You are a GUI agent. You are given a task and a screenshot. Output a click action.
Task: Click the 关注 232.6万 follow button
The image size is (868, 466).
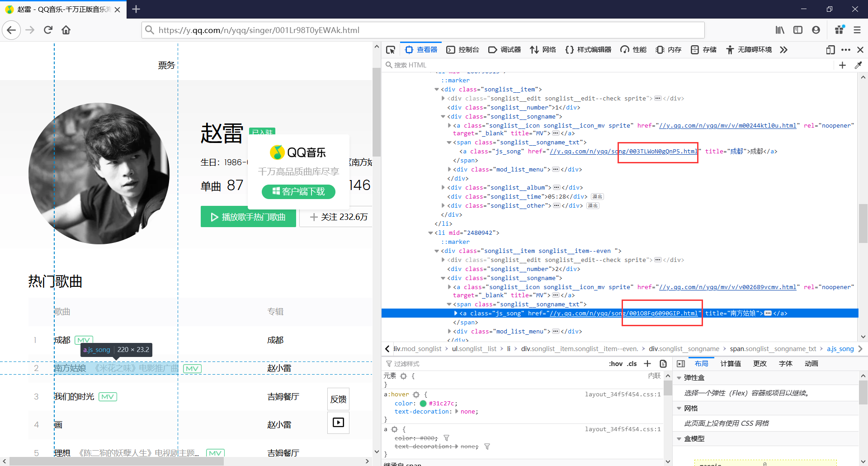pos(336,217)
